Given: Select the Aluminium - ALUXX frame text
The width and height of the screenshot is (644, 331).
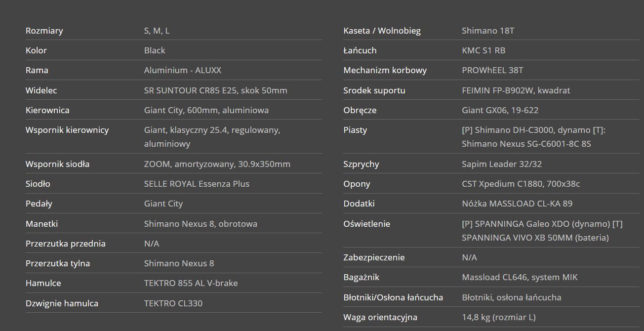Looking at the screenshot, I should tap(183, 70).
